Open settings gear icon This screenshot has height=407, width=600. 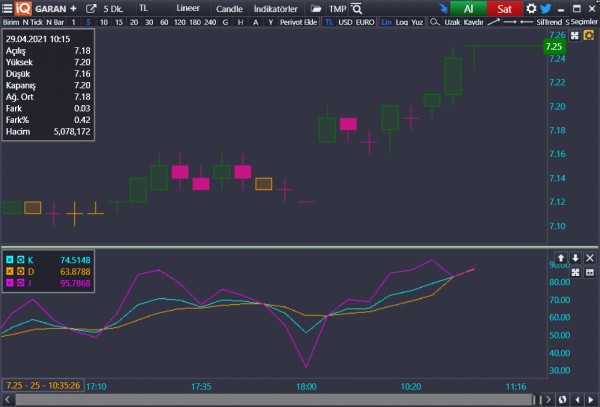click(x=531, y=8)
